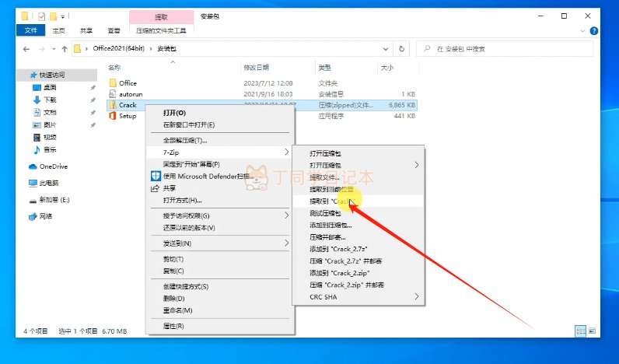Click 安装包 in the address breadcrumb
Image resolution: width=619 pixels, height=364 pixels.
[166, 48]
